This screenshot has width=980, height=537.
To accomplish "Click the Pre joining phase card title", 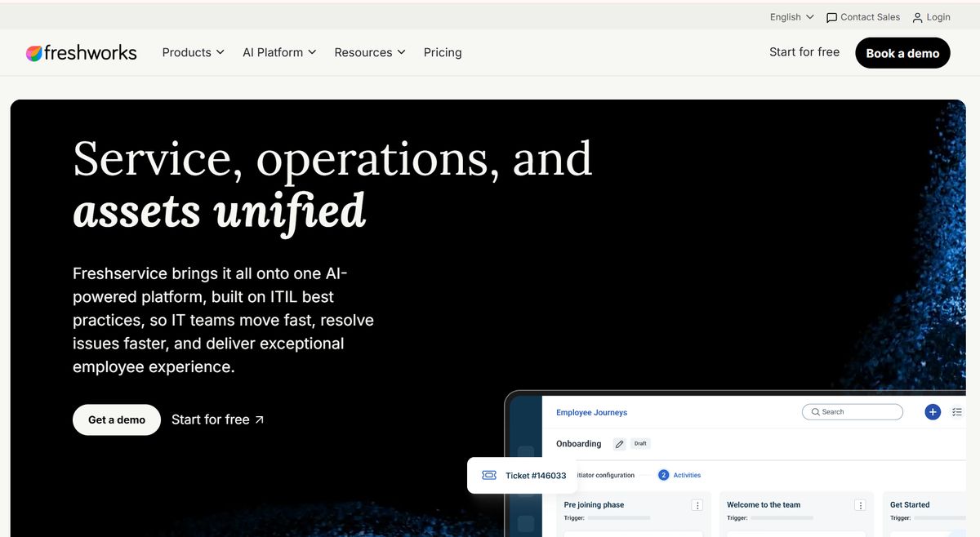I will click(x=594, y=505).
